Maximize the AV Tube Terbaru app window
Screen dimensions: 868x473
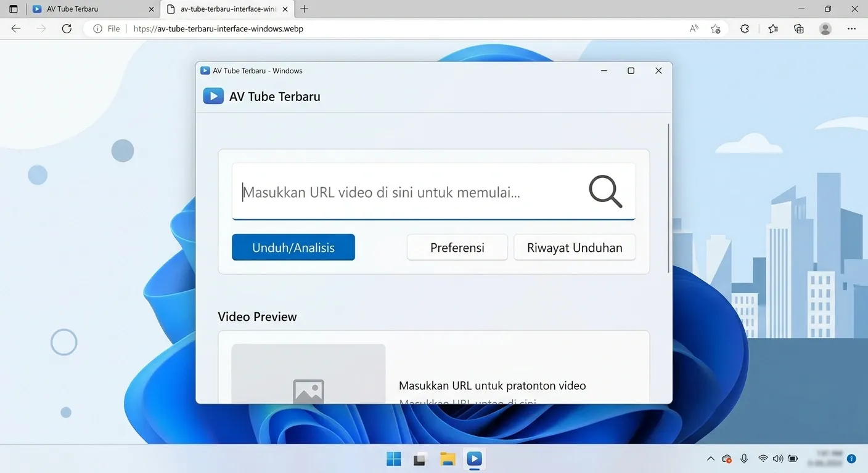pos(631,71)
